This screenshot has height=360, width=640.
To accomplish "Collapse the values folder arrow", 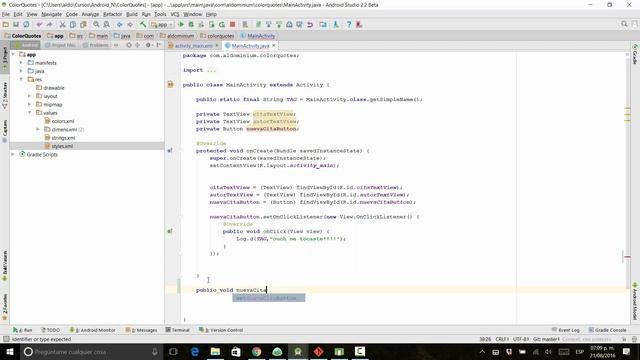I will pyautogui.click(x=29, y=113).
